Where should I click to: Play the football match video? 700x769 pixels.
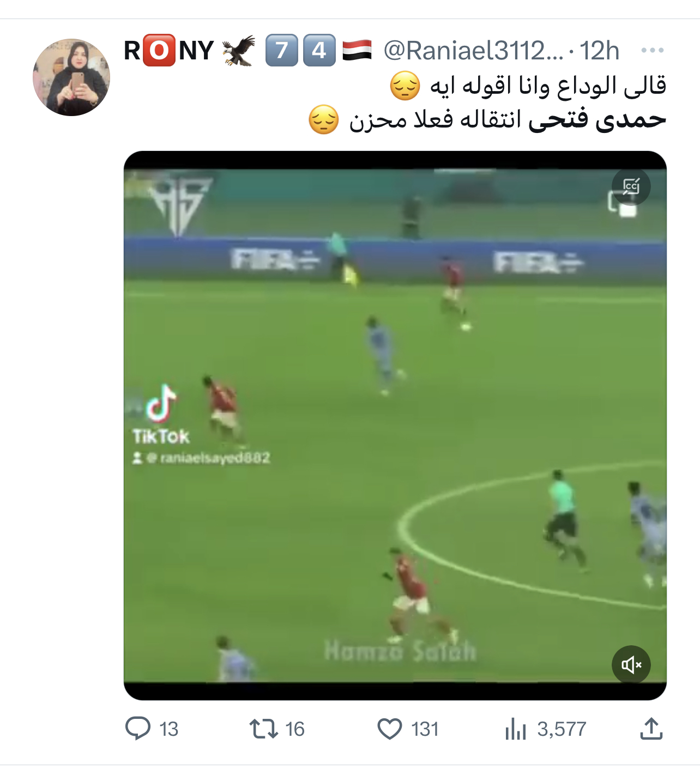[x=395, y=426]
